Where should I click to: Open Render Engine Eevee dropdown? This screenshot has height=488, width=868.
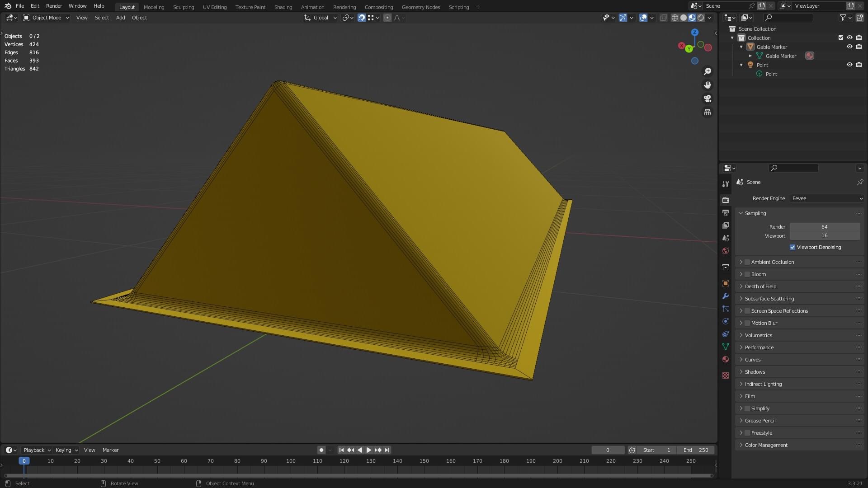[x=827, y=198]
